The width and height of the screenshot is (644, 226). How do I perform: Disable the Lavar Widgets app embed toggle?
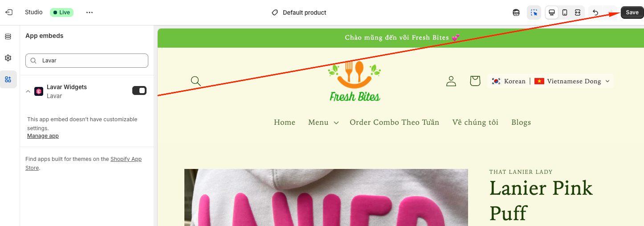(x=139, y=90)
